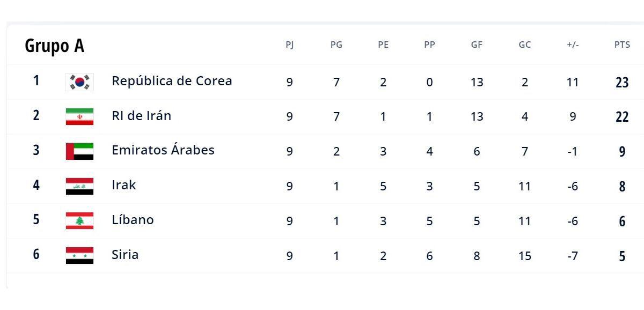Click the GC column header
This screenshot has width=644, height=310.
pos(524,45)
